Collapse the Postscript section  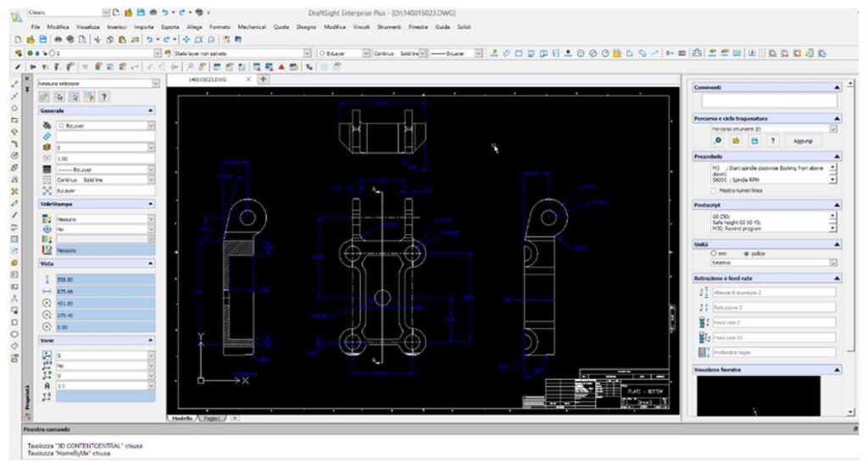[x=837, y=205]
